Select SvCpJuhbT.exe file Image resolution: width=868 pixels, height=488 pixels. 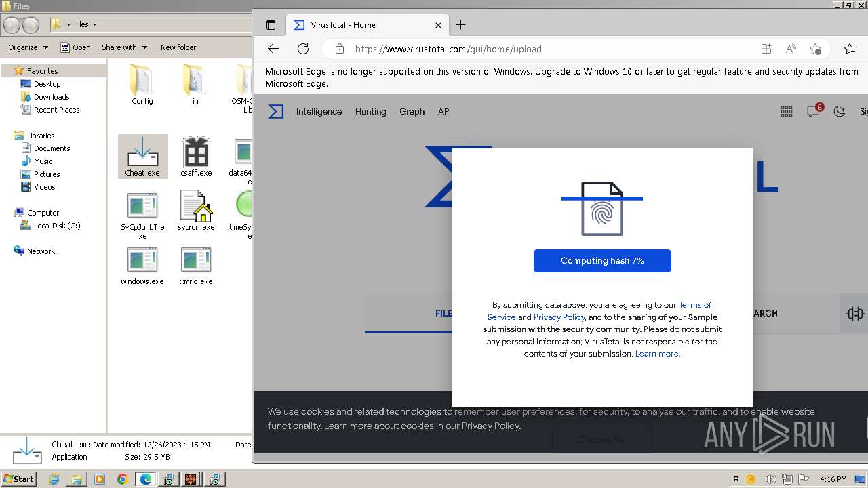point(142,216)
